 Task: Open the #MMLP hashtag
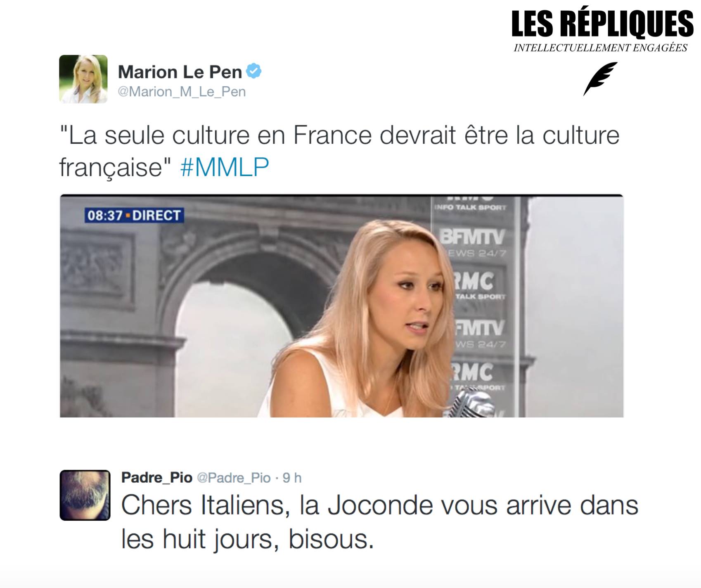coord(225,167)
